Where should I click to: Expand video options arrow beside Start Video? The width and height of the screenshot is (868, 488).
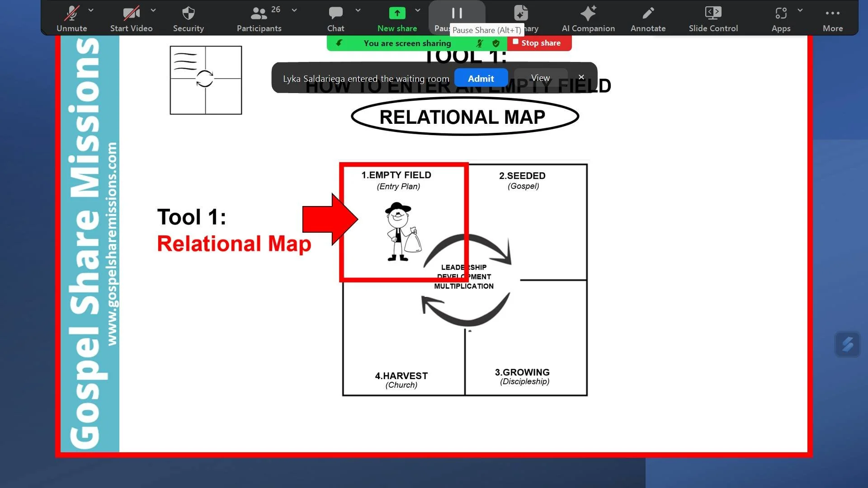point(153,10)
